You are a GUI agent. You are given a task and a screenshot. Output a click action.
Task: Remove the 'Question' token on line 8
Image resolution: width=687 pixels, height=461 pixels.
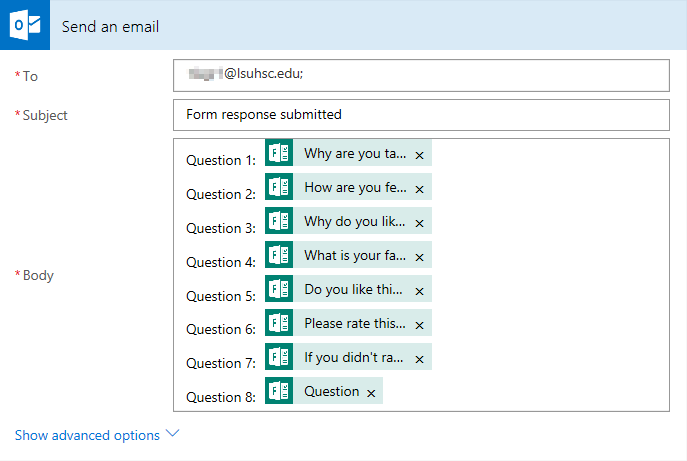click(x=371, y=393)
